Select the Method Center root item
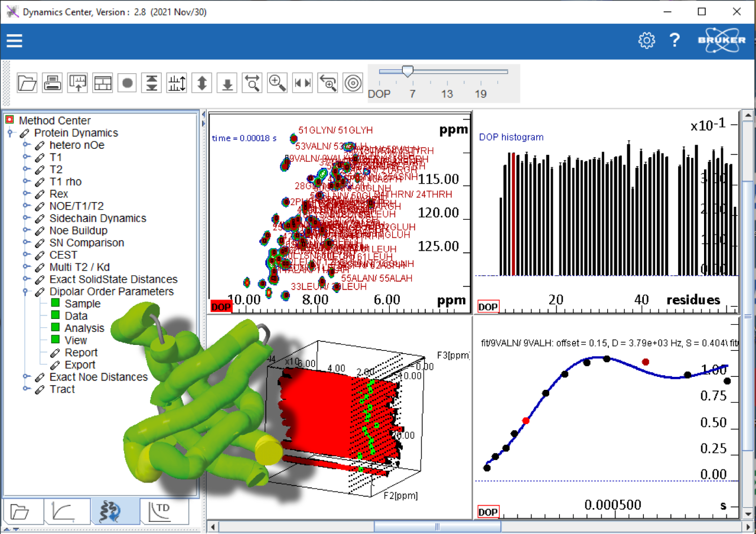The image size is (756, 534). click(x=55, y=121)
